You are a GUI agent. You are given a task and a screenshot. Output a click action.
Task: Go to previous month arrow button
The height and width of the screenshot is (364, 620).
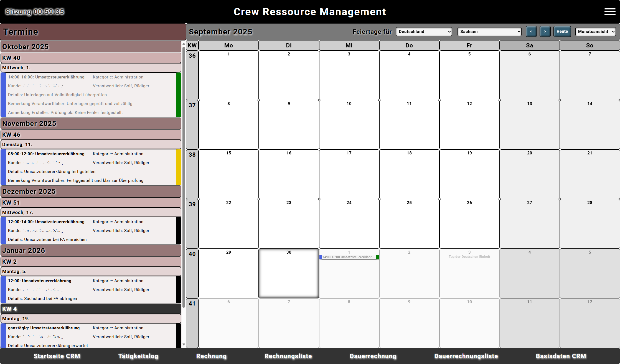coord(531,32)
